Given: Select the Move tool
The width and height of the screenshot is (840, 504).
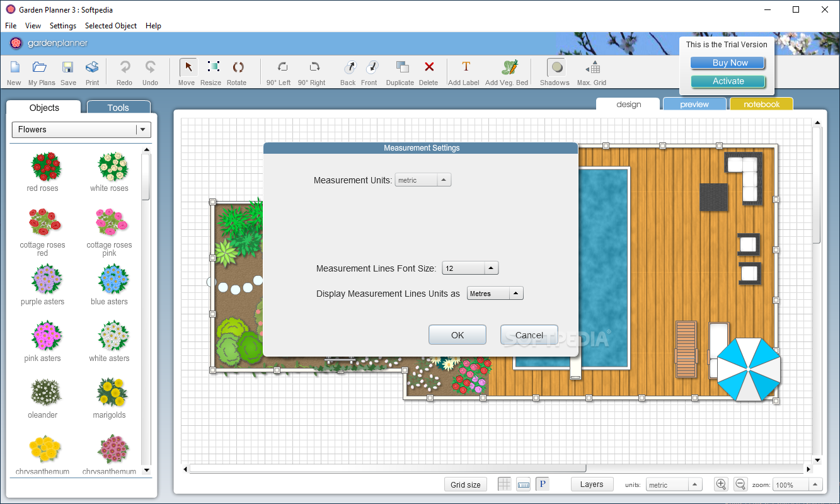Looking at the screenshot, I should (188, 67).
